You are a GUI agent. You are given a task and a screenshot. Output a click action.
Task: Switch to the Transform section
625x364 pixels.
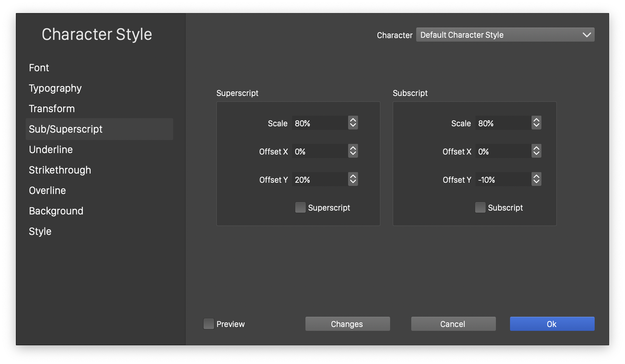coord(52,109)
